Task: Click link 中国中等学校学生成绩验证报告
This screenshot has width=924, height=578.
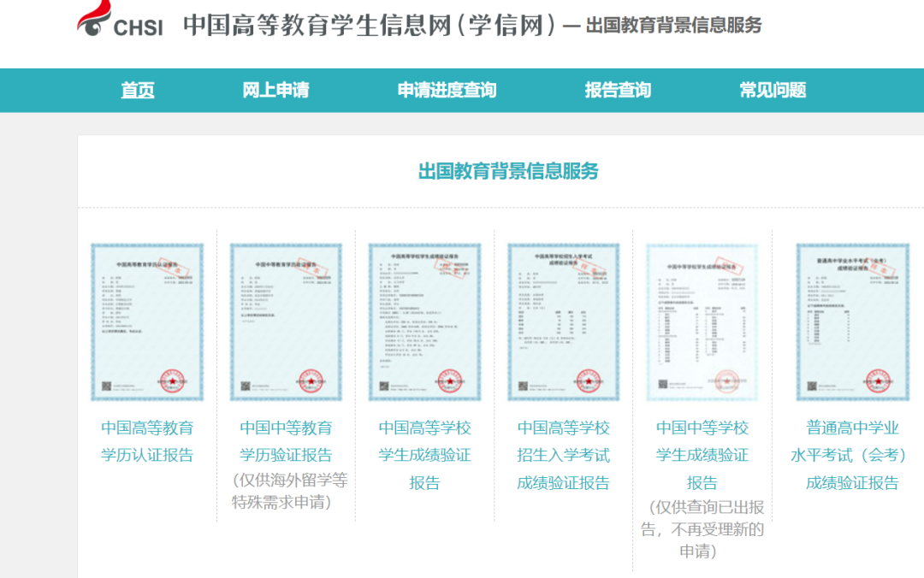Action: [x=702, y=456]
